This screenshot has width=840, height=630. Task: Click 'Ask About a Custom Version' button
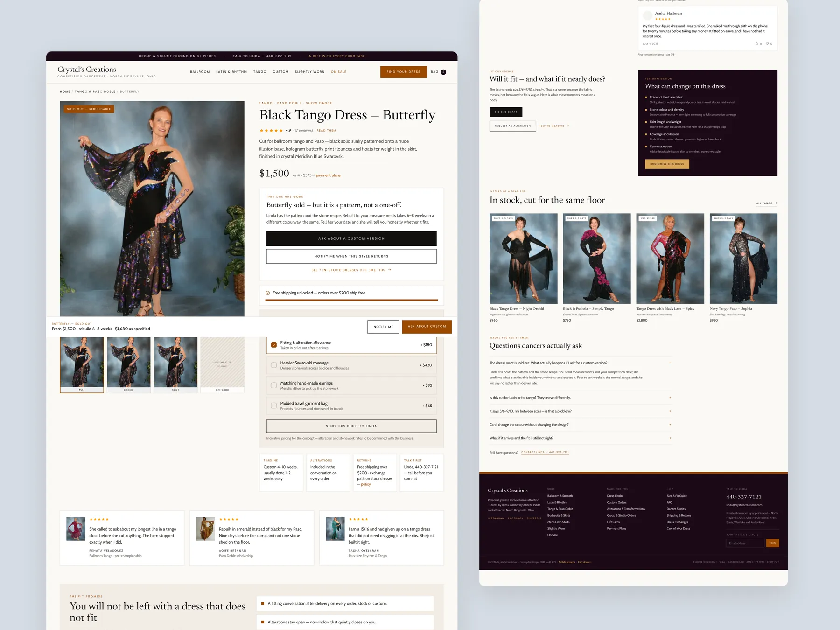[351, 238]
